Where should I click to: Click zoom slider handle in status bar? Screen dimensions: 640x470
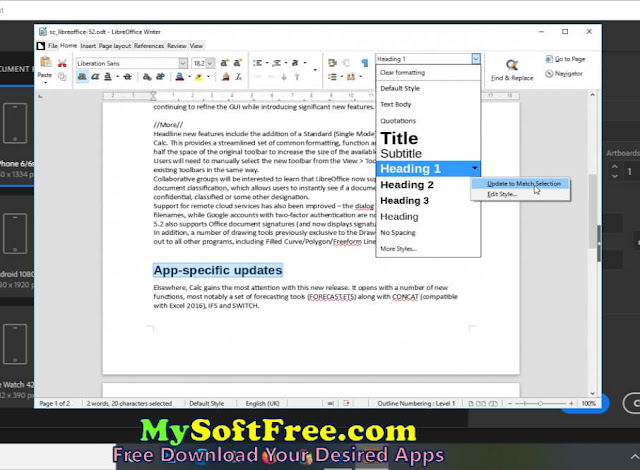(540, 403)
